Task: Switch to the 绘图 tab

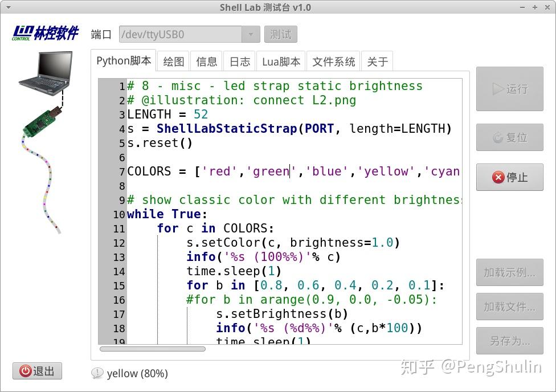Action: pos(173,61)
